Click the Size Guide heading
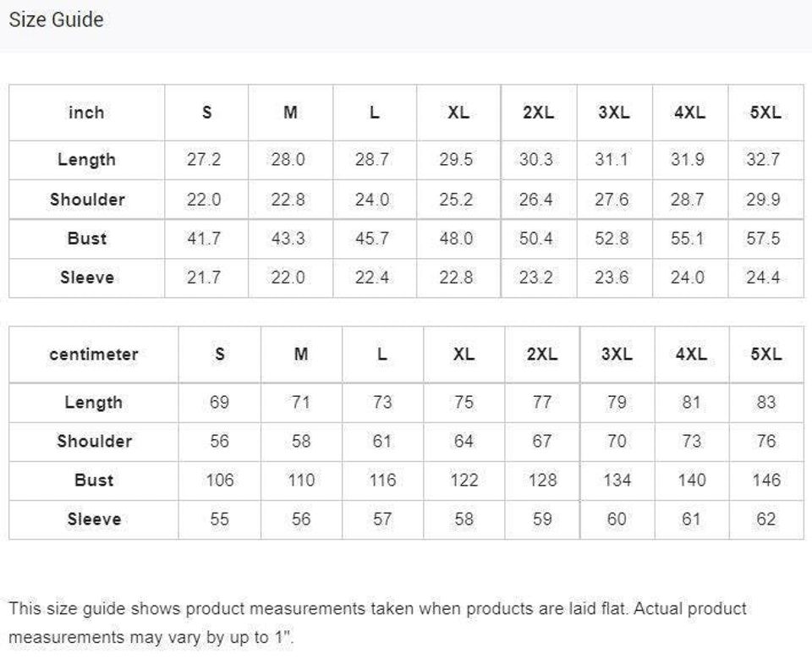Screen dimensions: 812x659 pyautogui.click(x=56, y=19)
